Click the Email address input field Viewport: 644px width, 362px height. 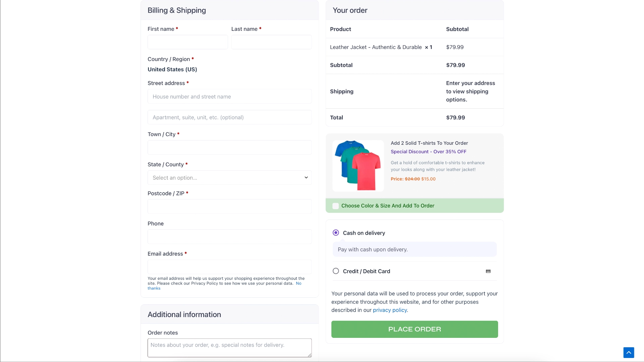229,267
